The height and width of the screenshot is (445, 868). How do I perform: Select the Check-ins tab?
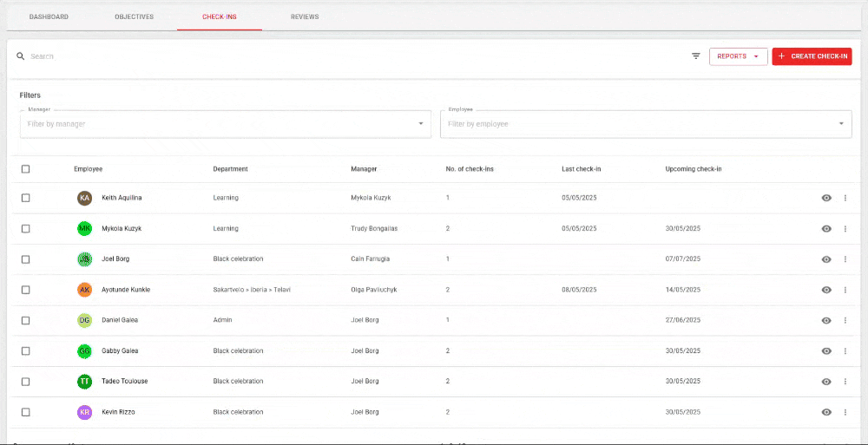(x=220, y=16)
